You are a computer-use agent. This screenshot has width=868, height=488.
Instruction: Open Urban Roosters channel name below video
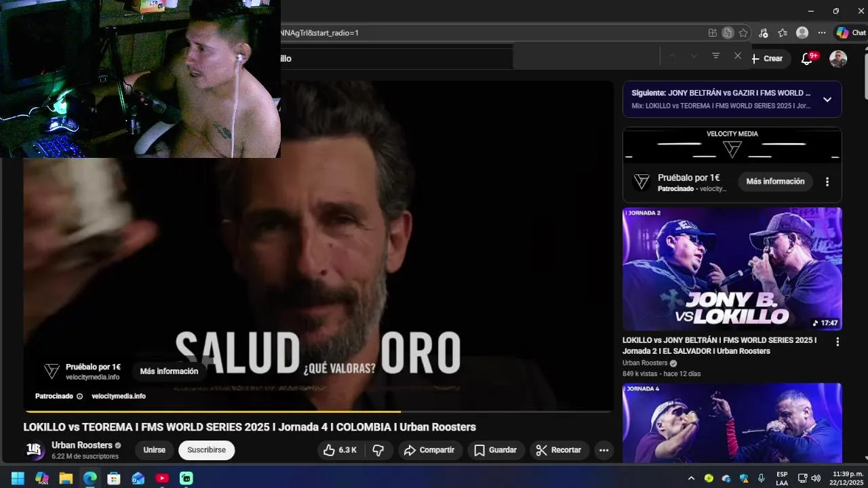pos(82,445)
